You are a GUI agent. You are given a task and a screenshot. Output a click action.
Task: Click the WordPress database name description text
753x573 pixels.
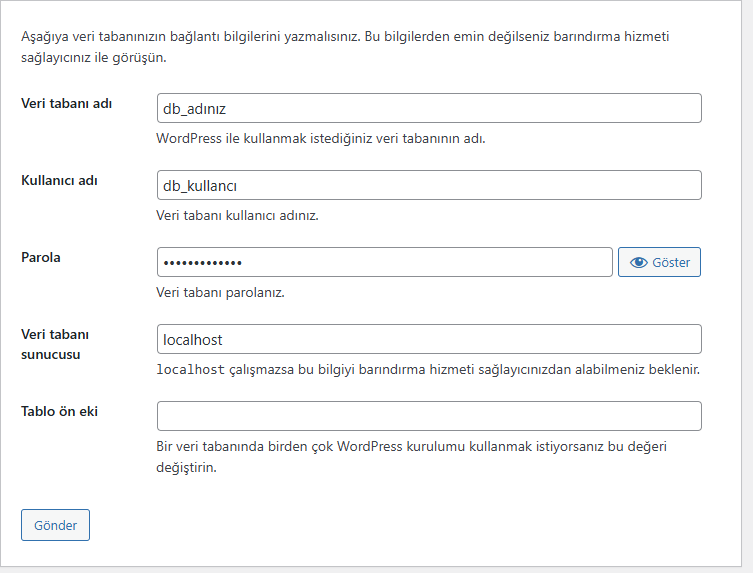pyautogui.click(x=320, y=139)
